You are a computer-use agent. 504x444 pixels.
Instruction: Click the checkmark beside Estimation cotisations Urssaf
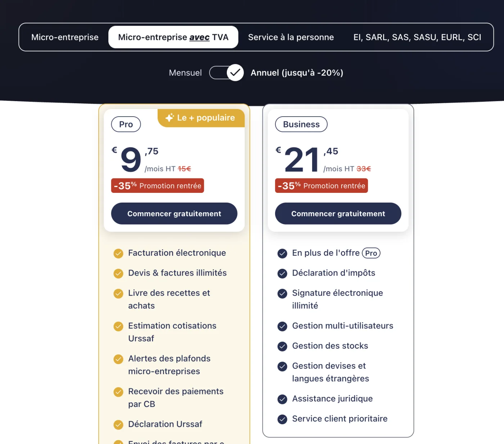[118, 326]
